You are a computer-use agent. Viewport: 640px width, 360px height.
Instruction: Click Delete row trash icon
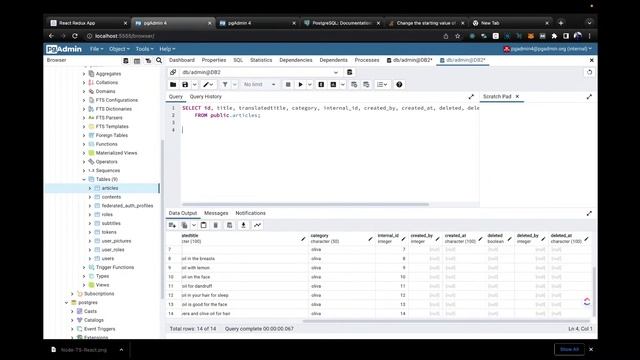[x=216, y=225]
